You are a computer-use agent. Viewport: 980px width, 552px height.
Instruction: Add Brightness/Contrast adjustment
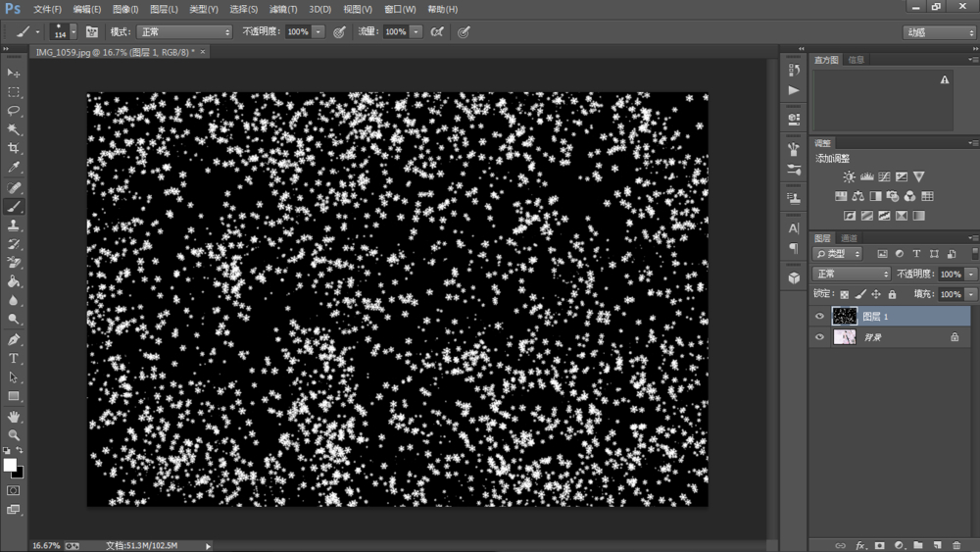[x=849, y=176]
